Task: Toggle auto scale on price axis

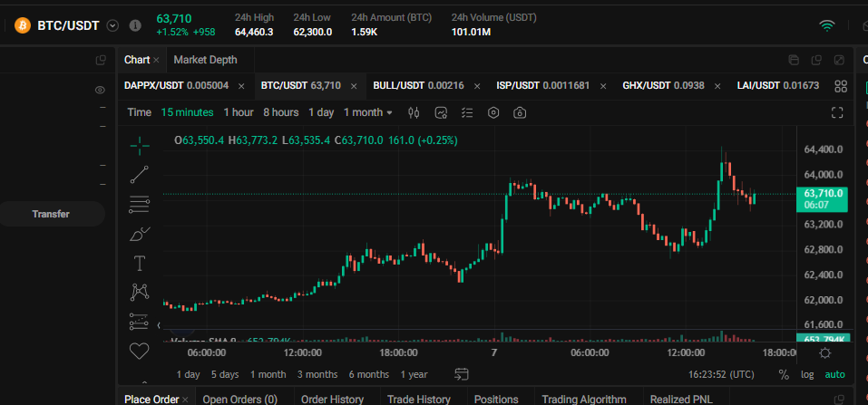Action: pyautogui.click(x=834, y=374)
